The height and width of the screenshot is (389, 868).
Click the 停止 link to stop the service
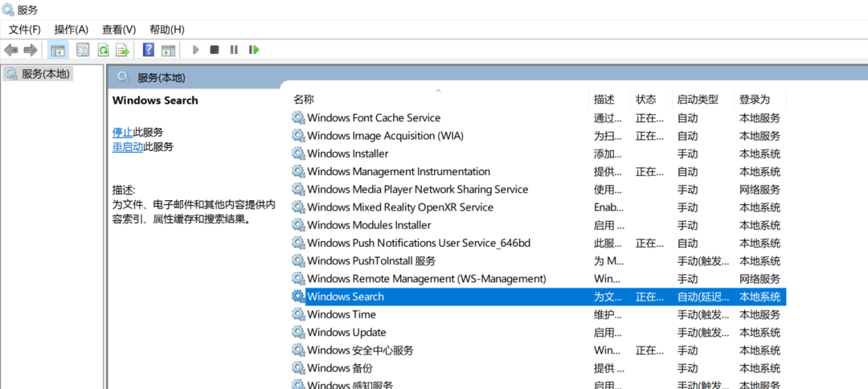click(x=122, y=132)
